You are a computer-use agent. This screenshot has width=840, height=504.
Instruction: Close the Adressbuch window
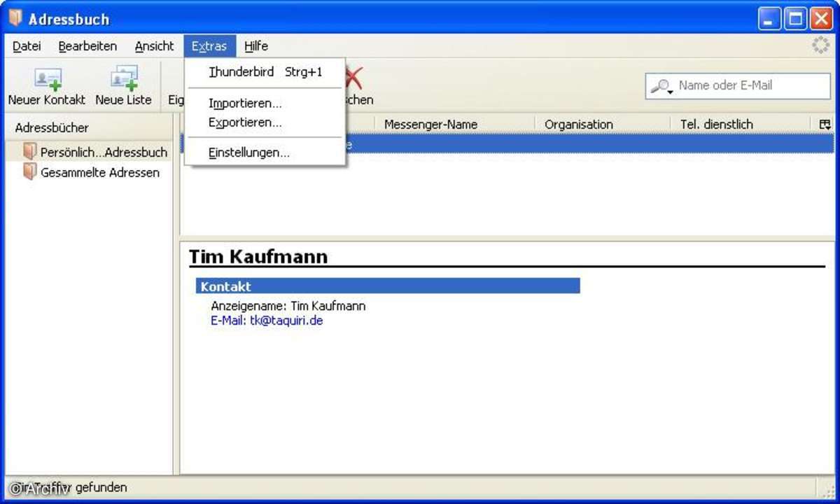click(820, 19)
